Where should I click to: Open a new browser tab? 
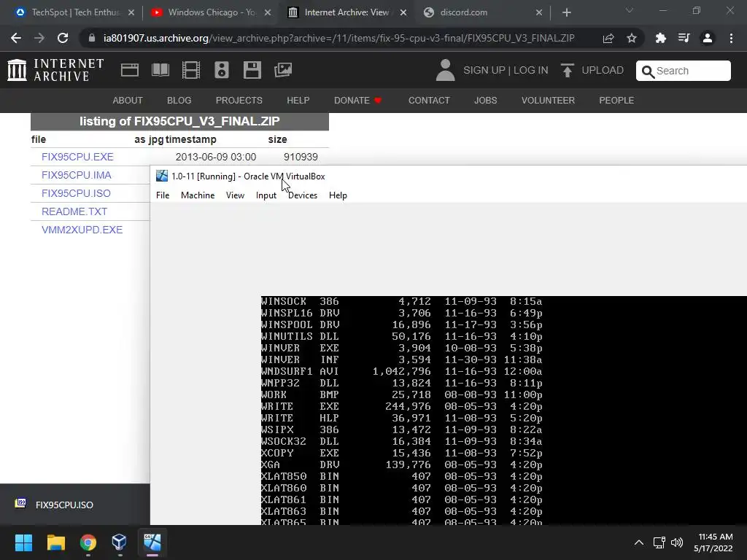[x=566, y=12]
